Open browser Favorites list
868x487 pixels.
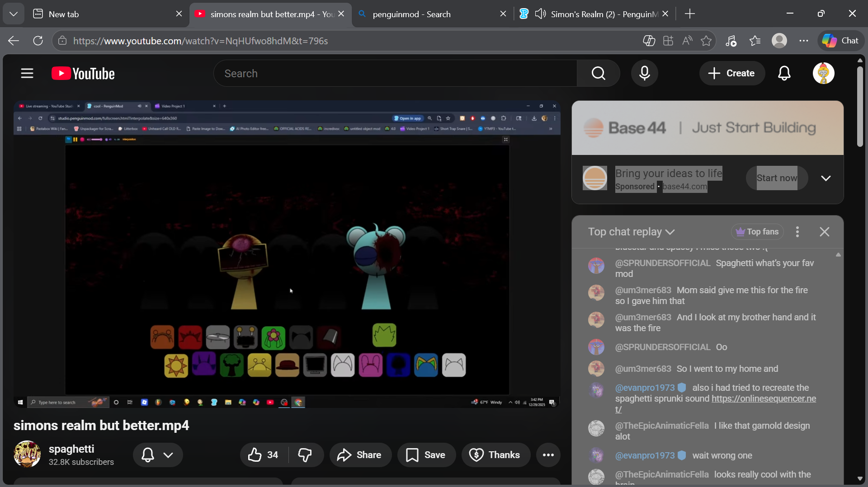755,41
